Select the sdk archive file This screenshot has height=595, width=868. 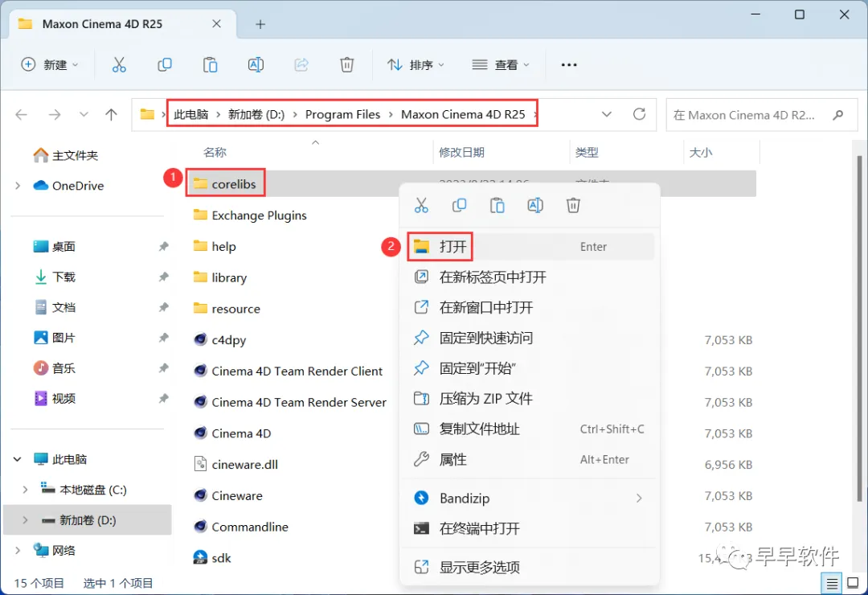tap(212, 558)
